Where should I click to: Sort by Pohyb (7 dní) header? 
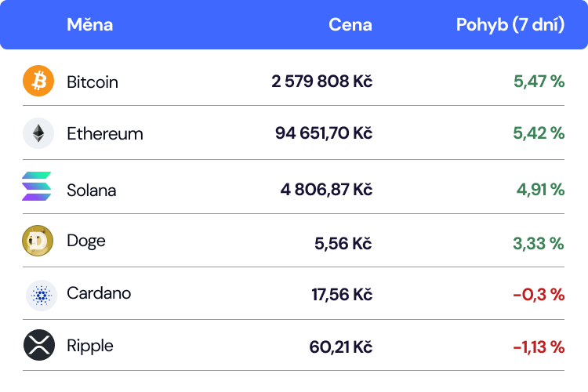pyautogui.click(x=510, y=25)
